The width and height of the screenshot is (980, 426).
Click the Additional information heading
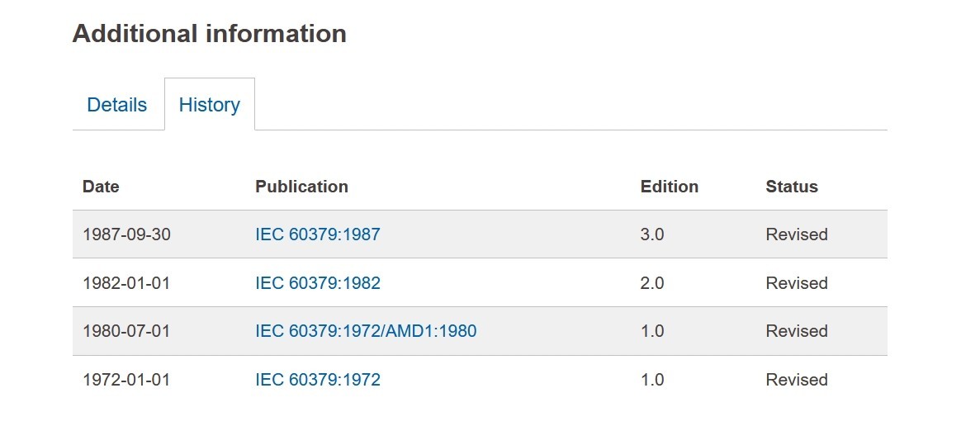[x=210, y=33]
